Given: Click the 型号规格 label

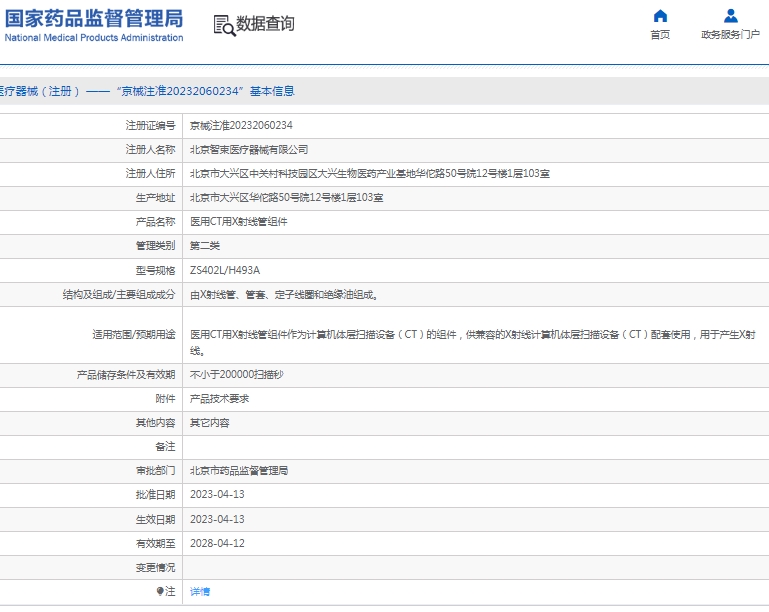Looking at the screenshot, I should (x=155, y=270).
